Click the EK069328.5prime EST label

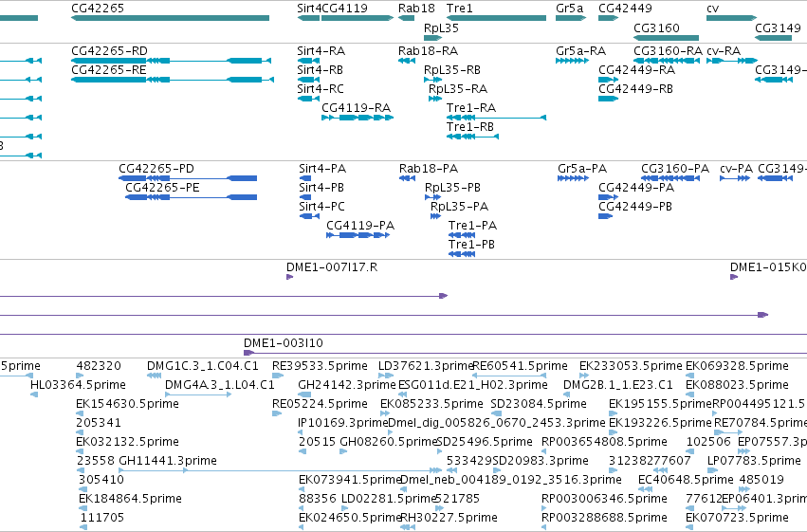pos(737,366)
